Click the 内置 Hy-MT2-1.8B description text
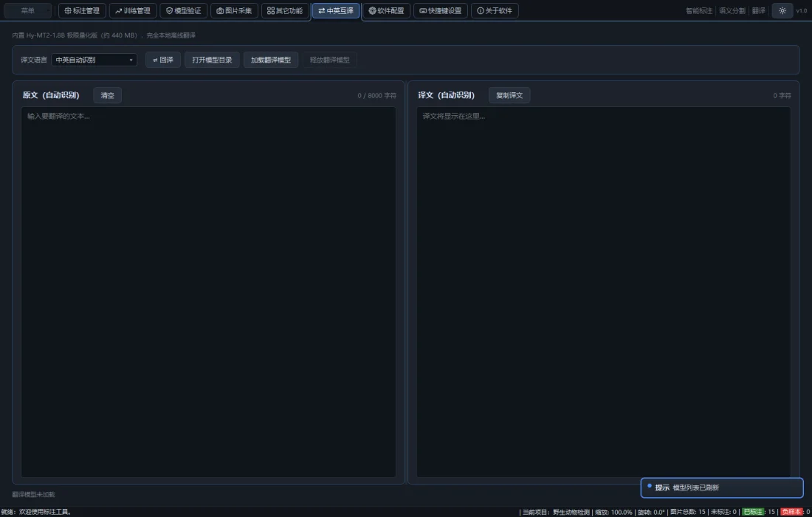Image resolution: width=812 pixels, height=517 pixels. point(104,35)
